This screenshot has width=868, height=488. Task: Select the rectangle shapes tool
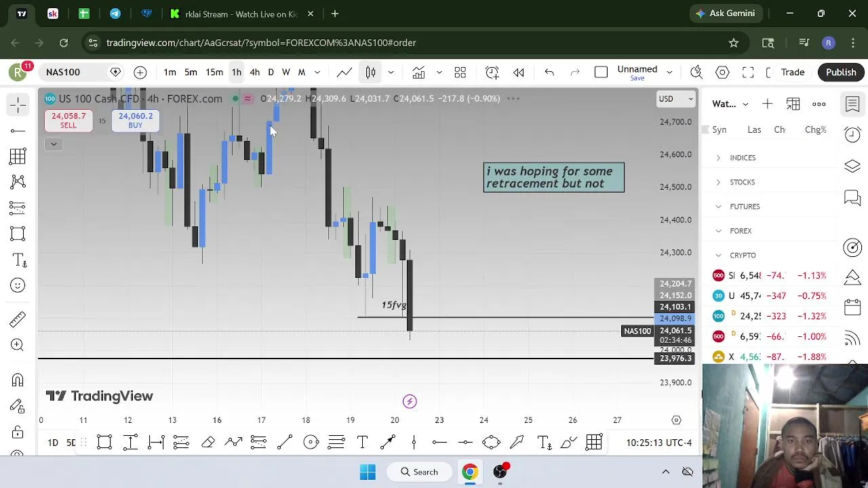[x=18, y=234]
